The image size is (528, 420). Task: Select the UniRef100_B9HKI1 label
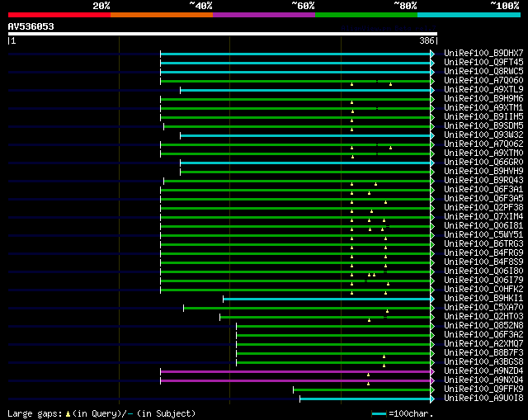483,299
